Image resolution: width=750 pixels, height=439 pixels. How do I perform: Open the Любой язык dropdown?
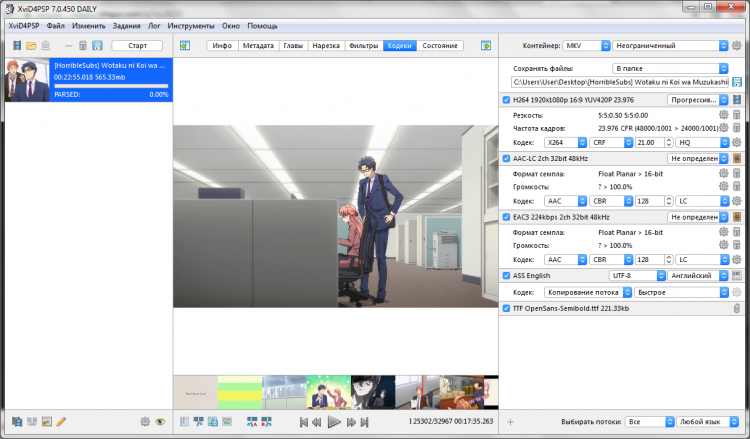[708, 421]
